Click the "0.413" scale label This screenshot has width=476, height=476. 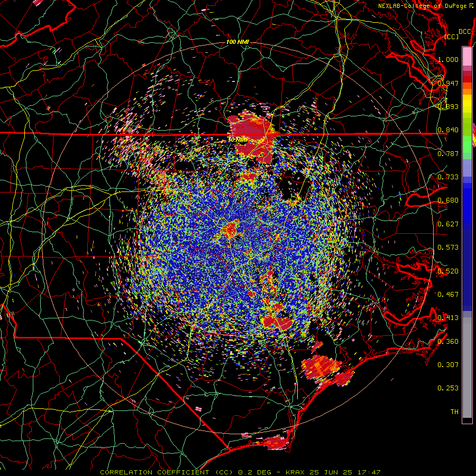click(448, 317)
